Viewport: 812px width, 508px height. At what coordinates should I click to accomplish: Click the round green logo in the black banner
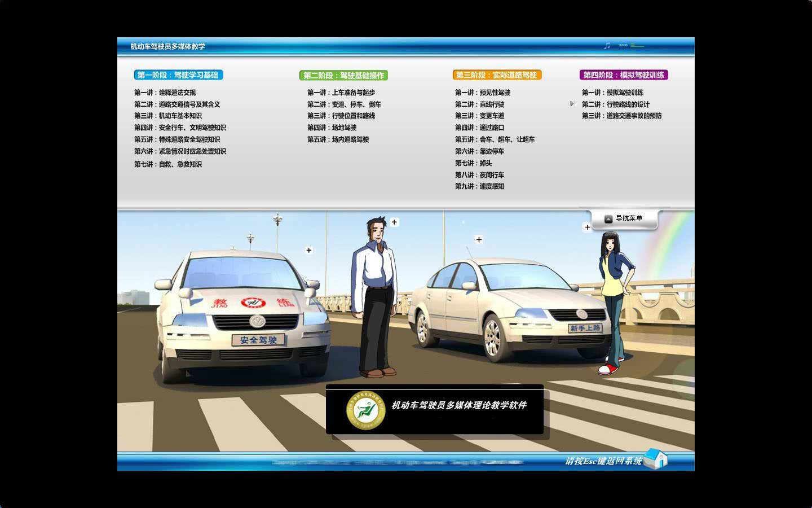(365, 410)
